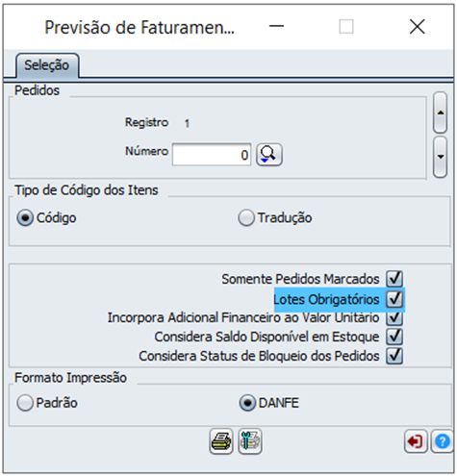Choose the DANFE print format
The width and height of the screenshot is (457, 476).
pyautogui.click(x=247, y=403)
